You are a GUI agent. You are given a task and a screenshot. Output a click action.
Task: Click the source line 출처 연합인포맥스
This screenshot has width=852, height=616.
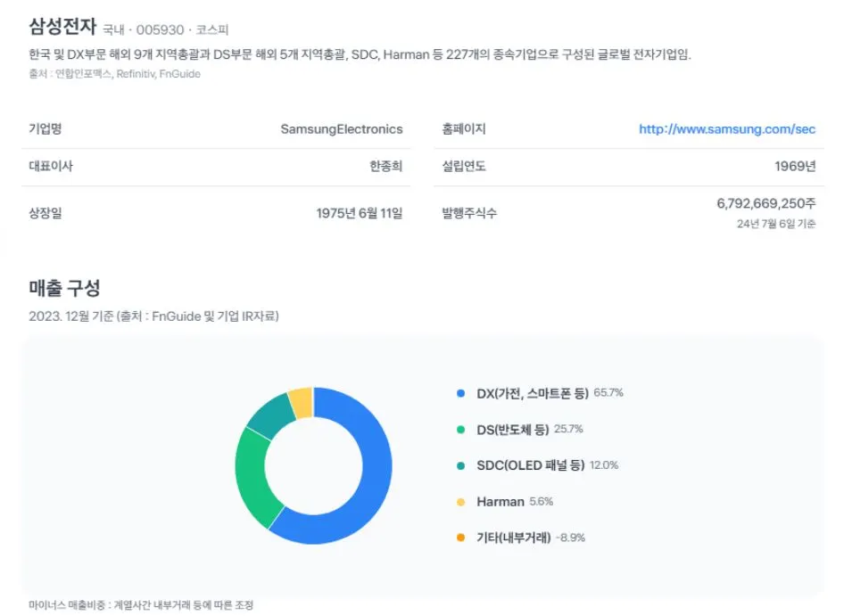[x=115, y=74]
